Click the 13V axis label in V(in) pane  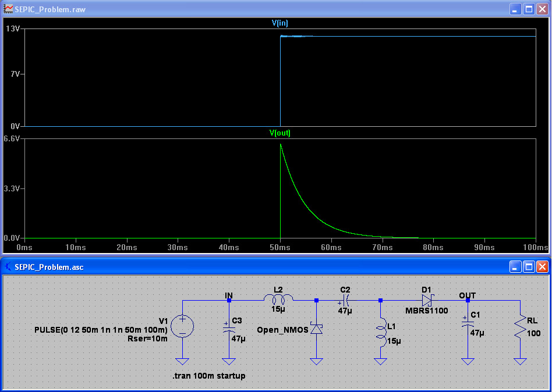[13, 29]
